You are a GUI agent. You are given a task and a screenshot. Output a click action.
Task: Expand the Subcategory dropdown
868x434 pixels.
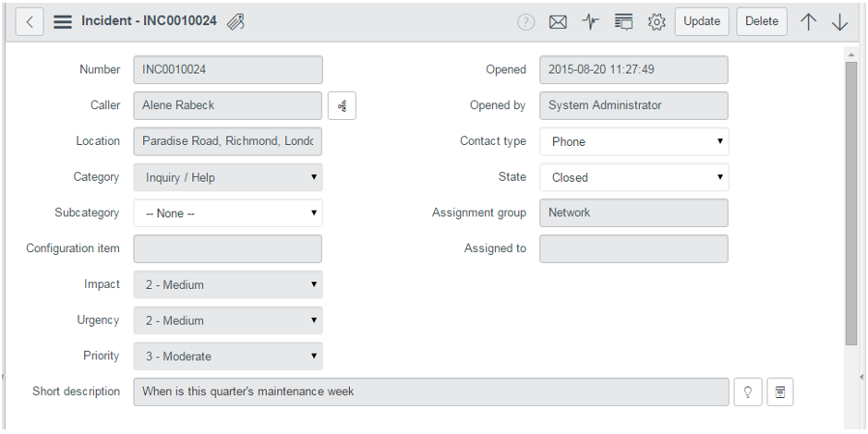228,213
